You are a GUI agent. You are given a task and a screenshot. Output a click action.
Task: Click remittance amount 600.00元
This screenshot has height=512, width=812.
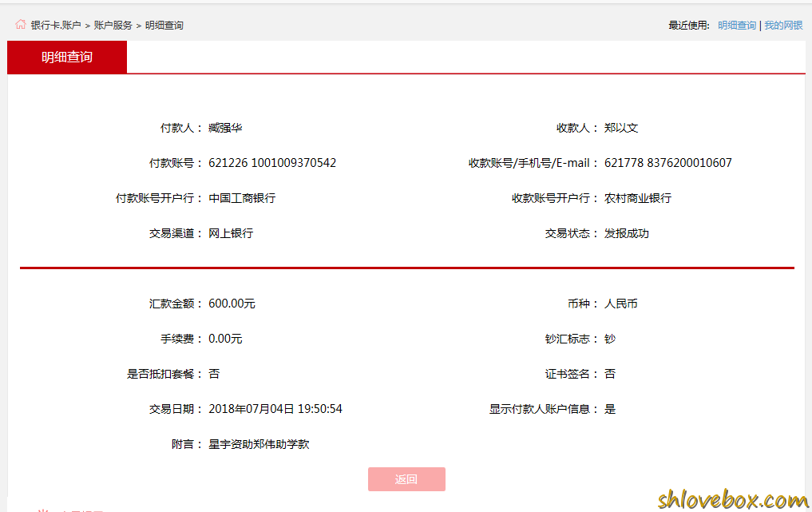click(232, 304)
